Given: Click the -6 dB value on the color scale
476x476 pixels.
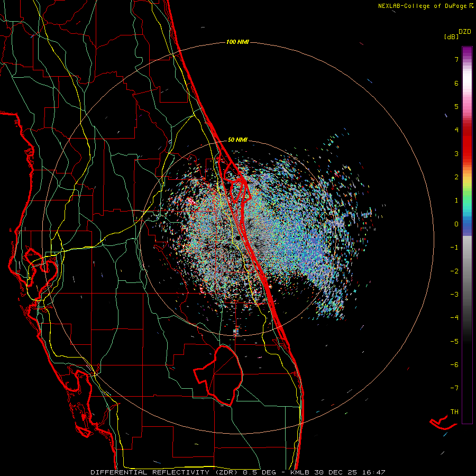Looking at the screenshot, I should (x=454, y=364).
